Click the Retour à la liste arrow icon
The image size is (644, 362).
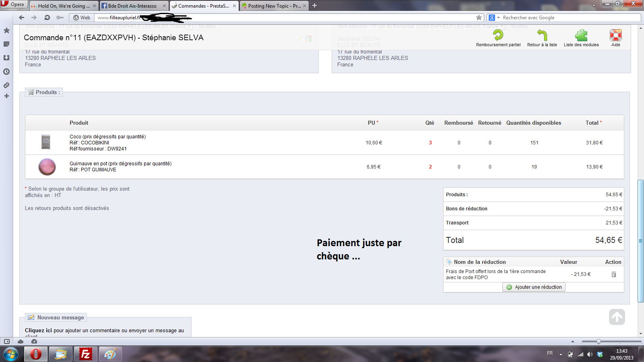click(x=542, y=35)
